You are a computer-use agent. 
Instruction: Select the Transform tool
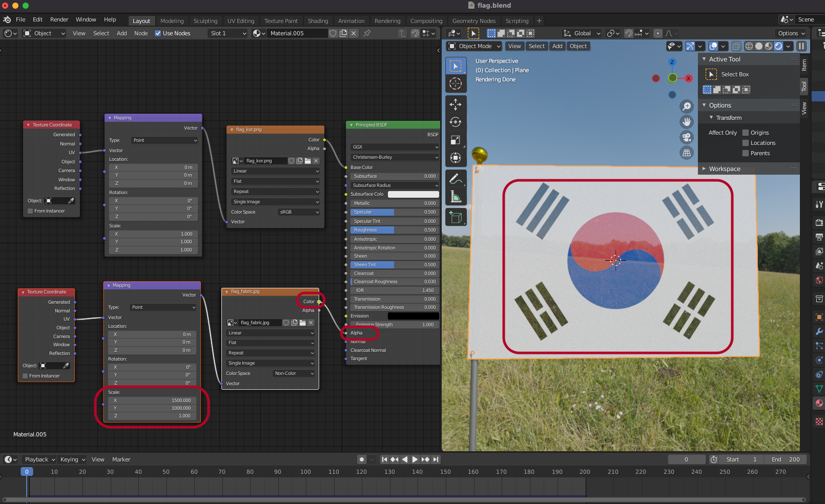point(456,158)
